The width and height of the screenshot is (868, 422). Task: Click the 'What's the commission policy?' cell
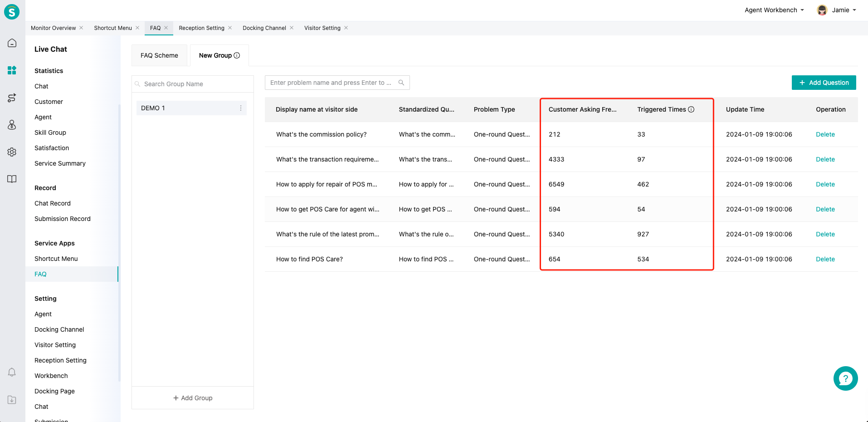point(322,134)
